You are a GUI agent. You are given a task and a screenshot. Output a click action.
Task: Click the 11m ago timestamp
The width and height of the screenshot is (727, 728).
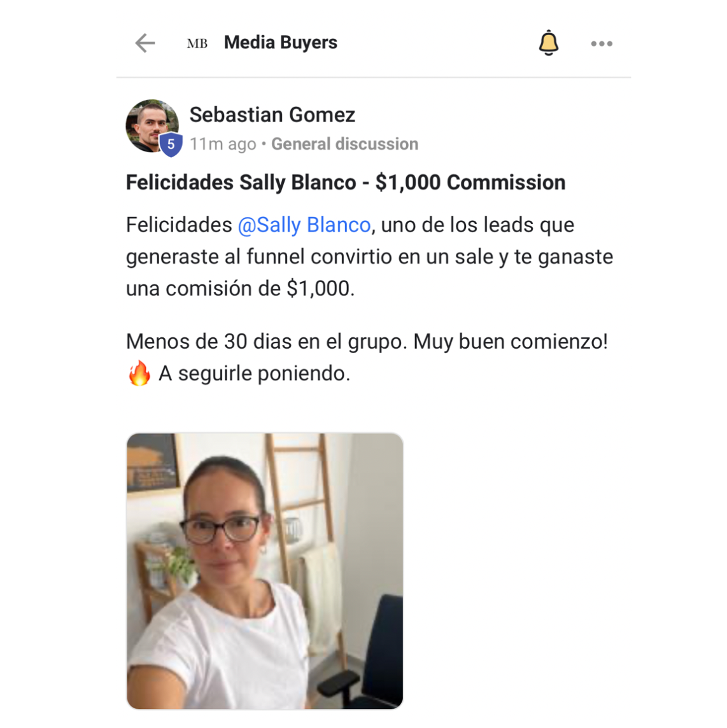click(x=223, y=144)
